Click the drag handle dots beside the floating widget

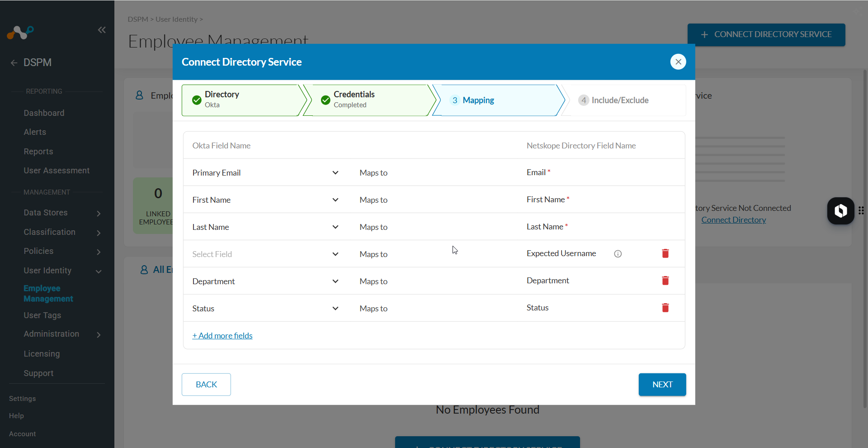pos(861,210)
